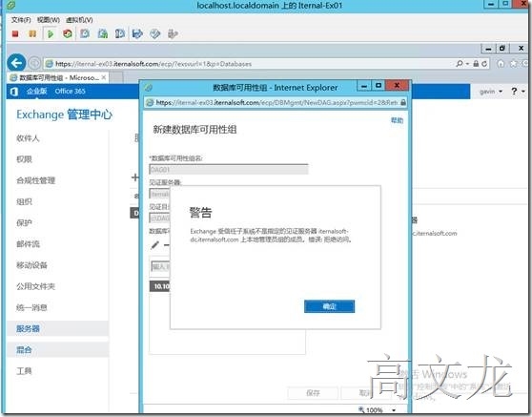This screenshot has height=417, width=532.
Task: Click the lock icon in main address bar
Action: click(476, 64)
